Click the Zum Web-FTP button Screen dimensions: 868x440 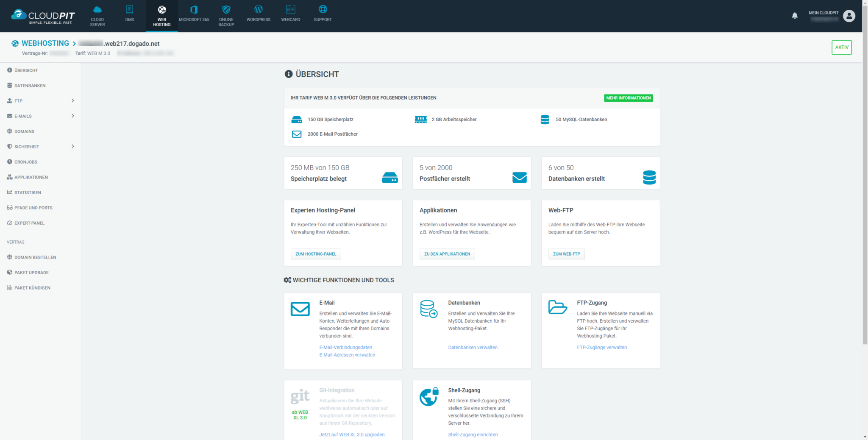(x=566, y=254)
